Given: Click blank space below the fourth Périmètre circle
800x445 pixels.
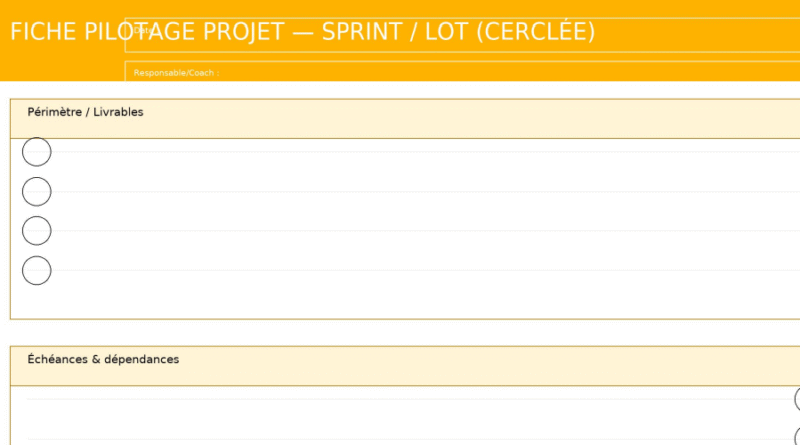Looking at the screenshot, I should [37, 301].
